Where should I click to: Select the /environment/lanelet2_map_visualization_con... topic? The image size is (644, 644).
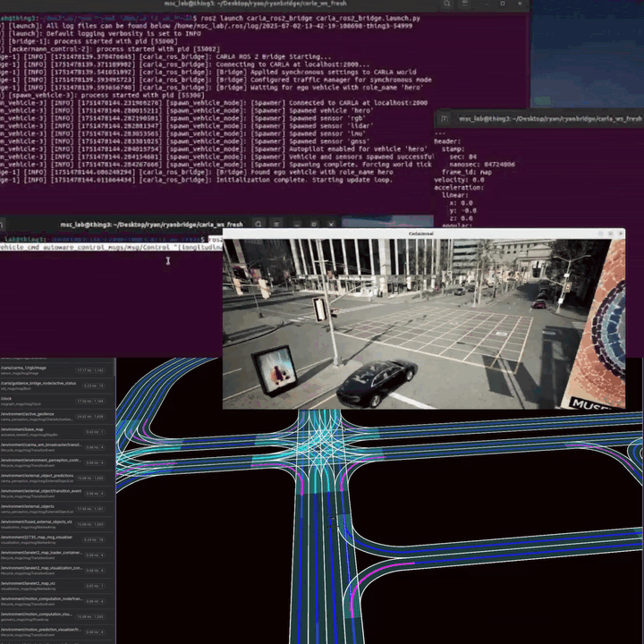click(x=57, y=571)
